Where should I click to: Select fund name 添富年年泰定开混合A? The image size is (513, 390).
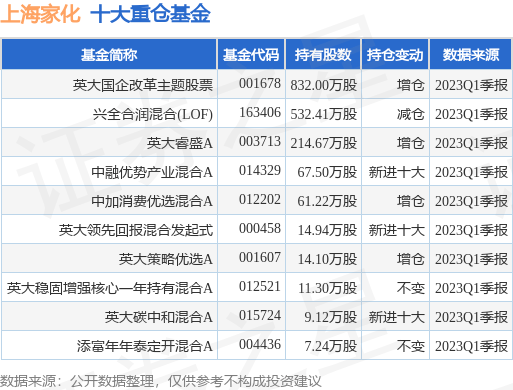coord(145,346)
